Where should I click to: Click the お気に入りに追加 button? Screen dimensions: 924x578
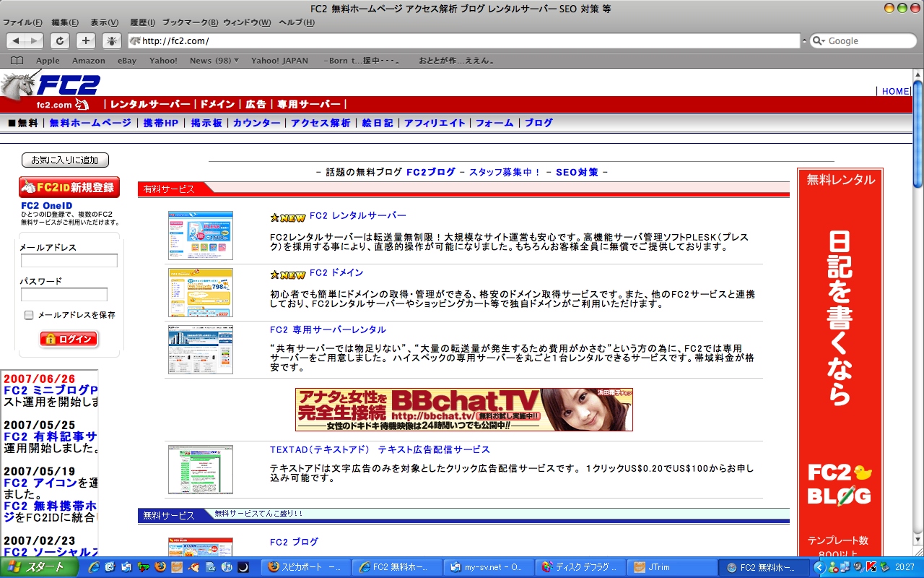tap(65, 160)
